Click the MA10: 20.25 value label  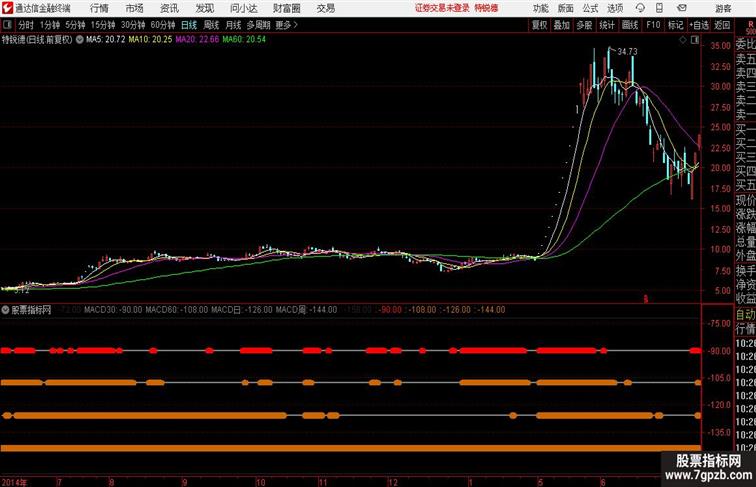pos(150,40)
